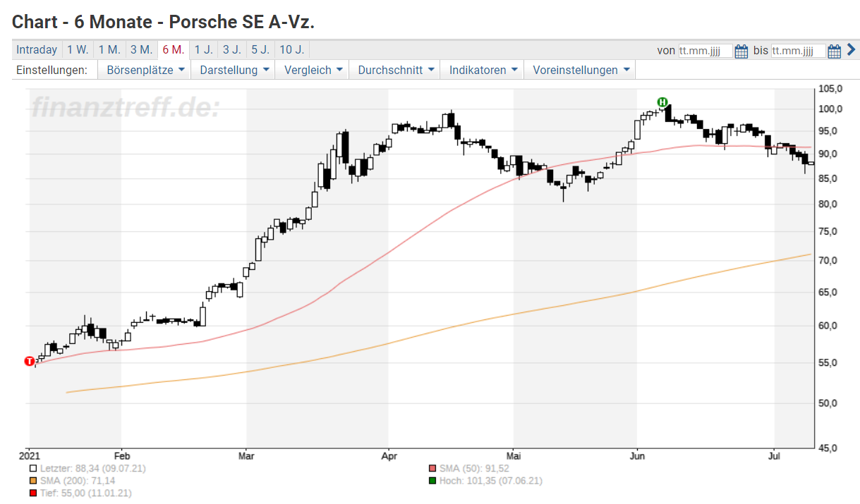This screenshot has height=504, width=860.
Task: Click the 'Letzter: 88,34 (09.07.21)' legend text
Action: point(92,468)
